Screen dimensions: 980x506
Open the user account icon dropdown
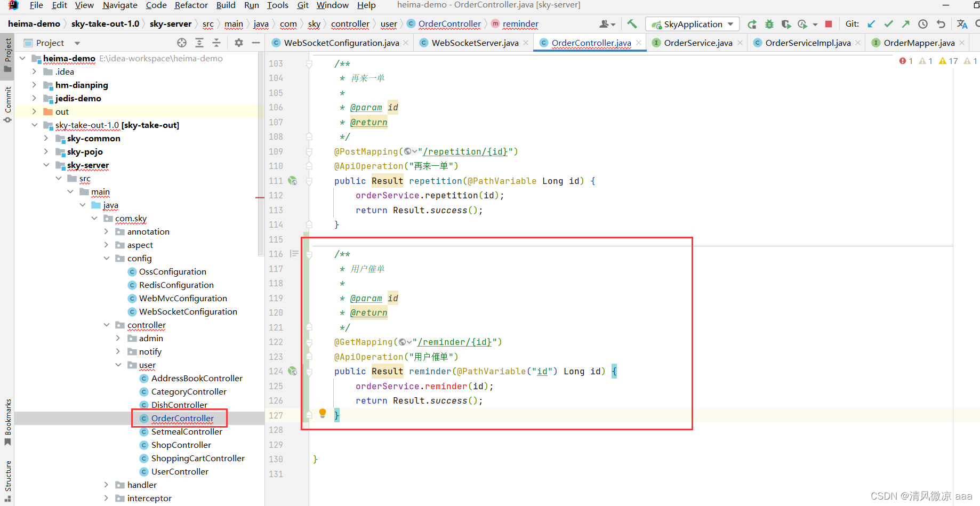607,24
